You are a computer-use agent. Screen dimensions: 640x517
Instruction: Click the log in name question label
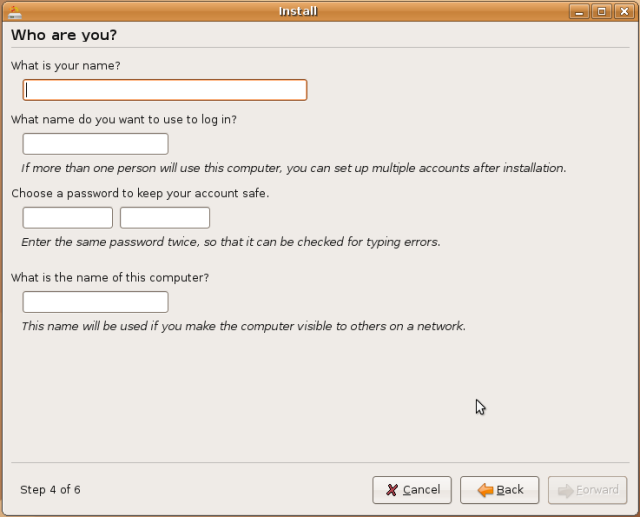coord(124,119)
